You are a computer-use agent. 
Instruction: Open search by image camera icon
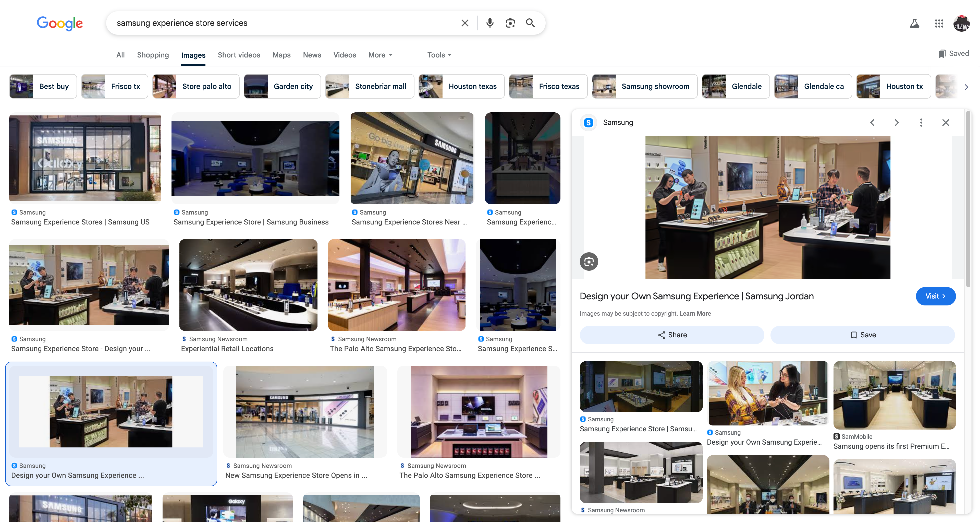pos(510,23)
